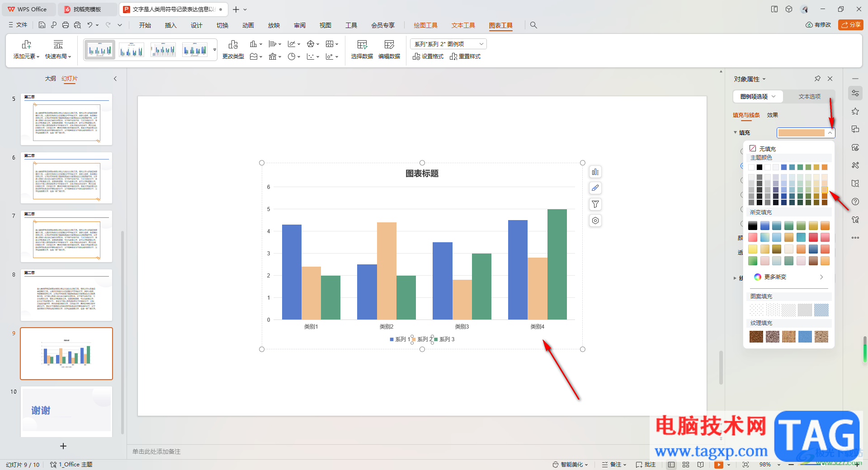Open the 文本工具 ribbon tab
This screenshot has height=470, width=868.
tap(463, 25)
